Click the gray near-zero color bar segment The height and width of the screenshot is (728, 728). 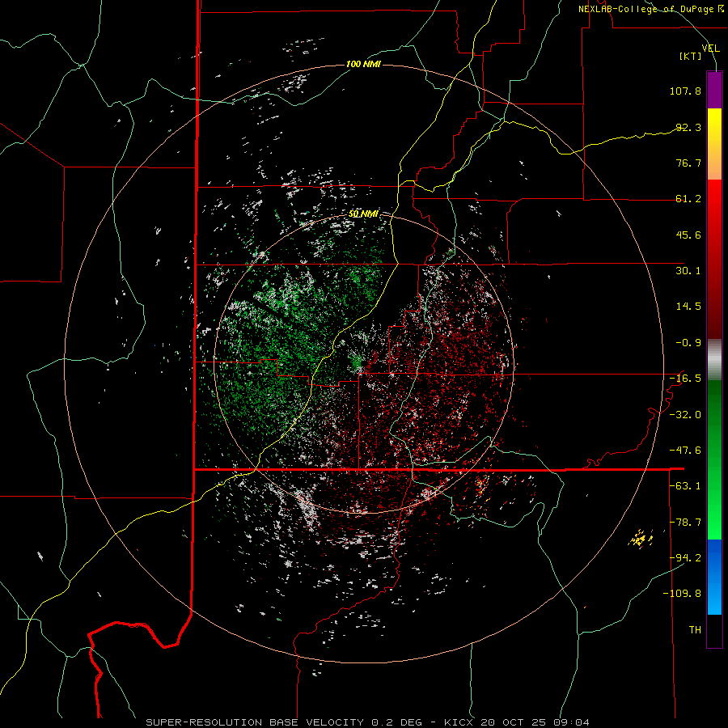point(714,359)
